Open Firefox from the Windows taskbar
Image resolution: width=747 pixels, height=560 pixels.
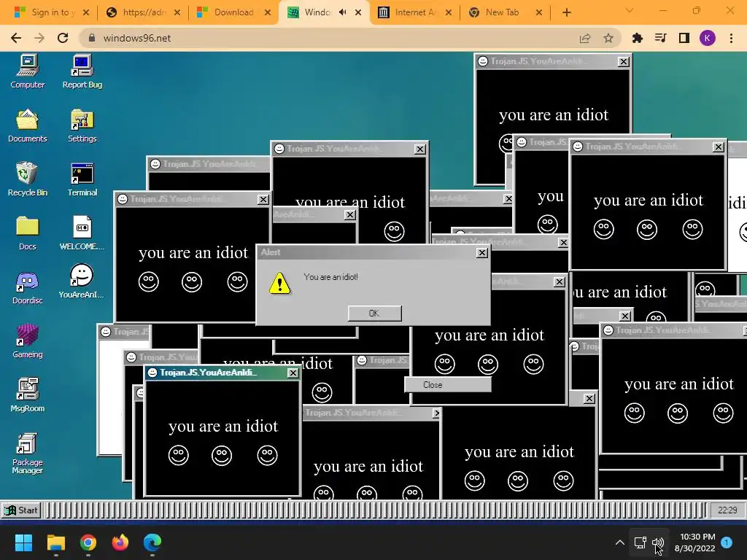pos(120,542)
